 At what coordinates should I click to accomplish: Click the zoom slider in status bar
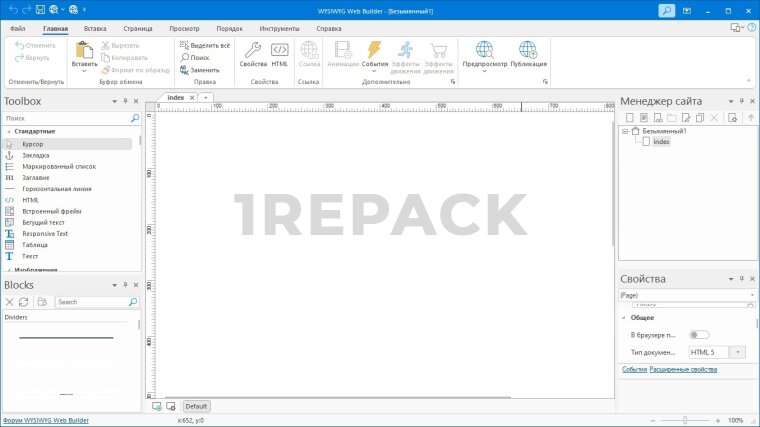tap(685, 420)
